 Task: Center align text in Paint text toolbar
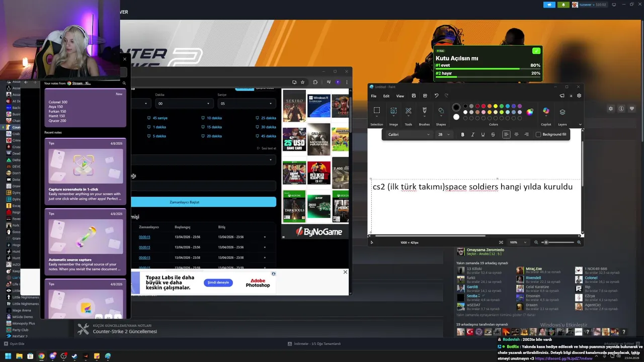point(516,134)
